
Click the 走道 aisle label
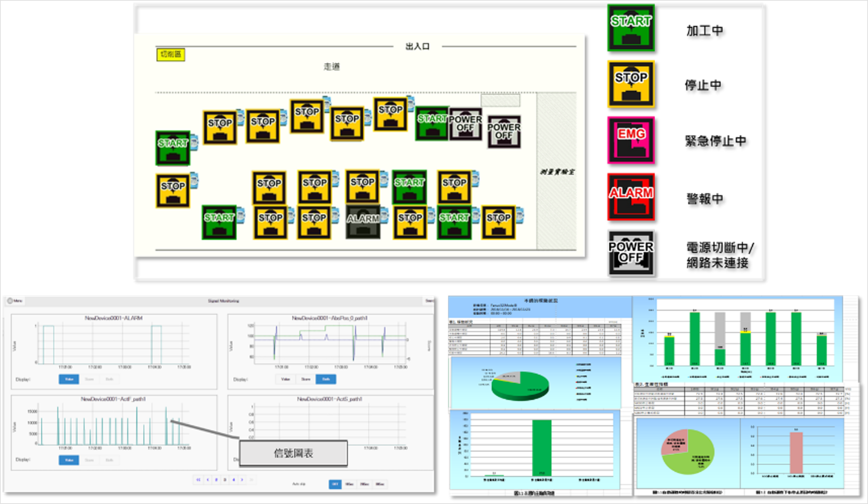pos(332,67)
